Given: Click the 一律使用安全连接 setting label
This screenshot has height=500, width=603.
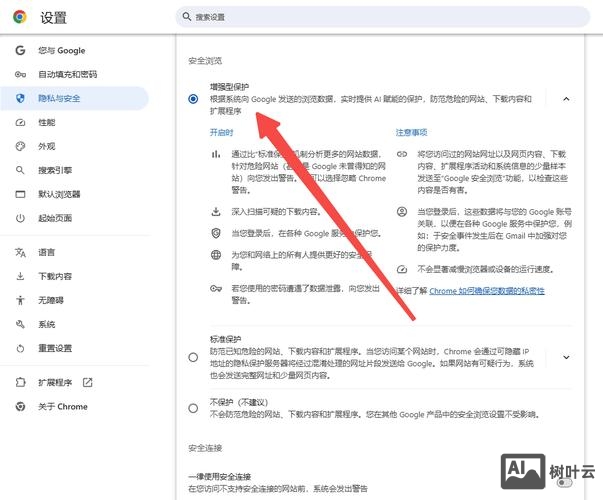Looking at the screenshot, I should click(x=220, y=477).
